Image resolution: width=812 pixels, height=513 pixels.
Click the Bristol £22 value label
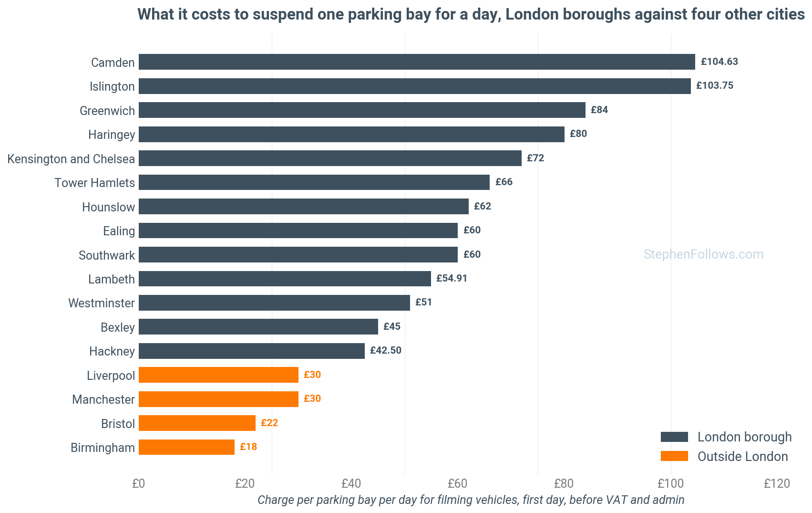point(269,423)
